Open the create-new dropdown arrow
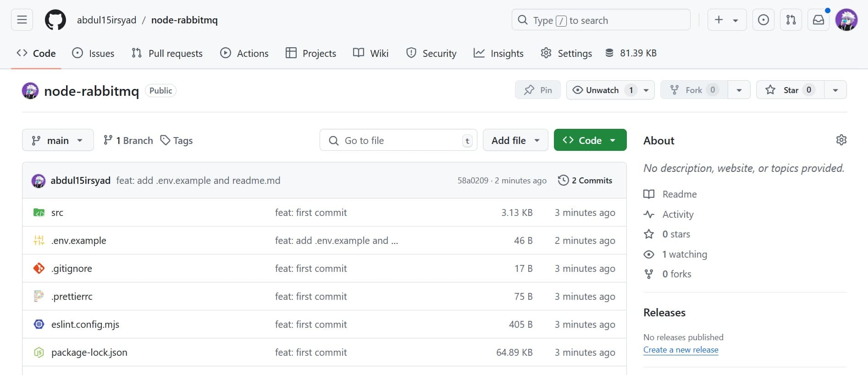This screenshot has height=375, width=868. (x=735, y=20)
